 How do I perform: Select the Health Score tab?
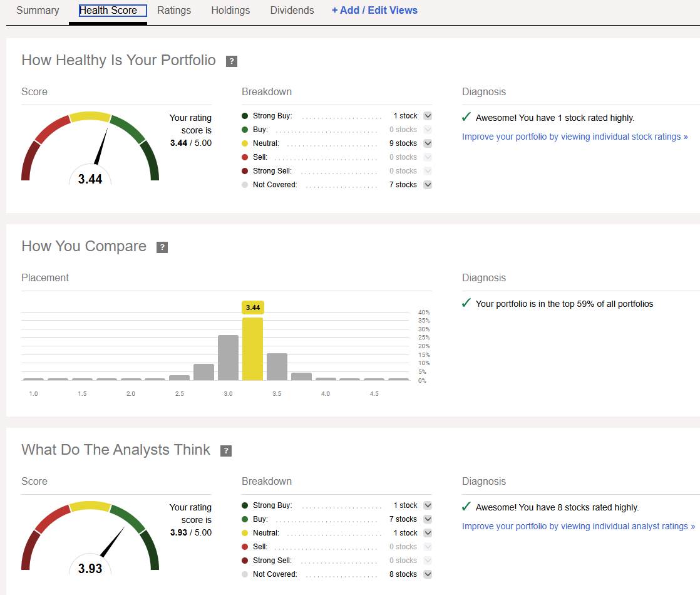click(x=108, y=11)
